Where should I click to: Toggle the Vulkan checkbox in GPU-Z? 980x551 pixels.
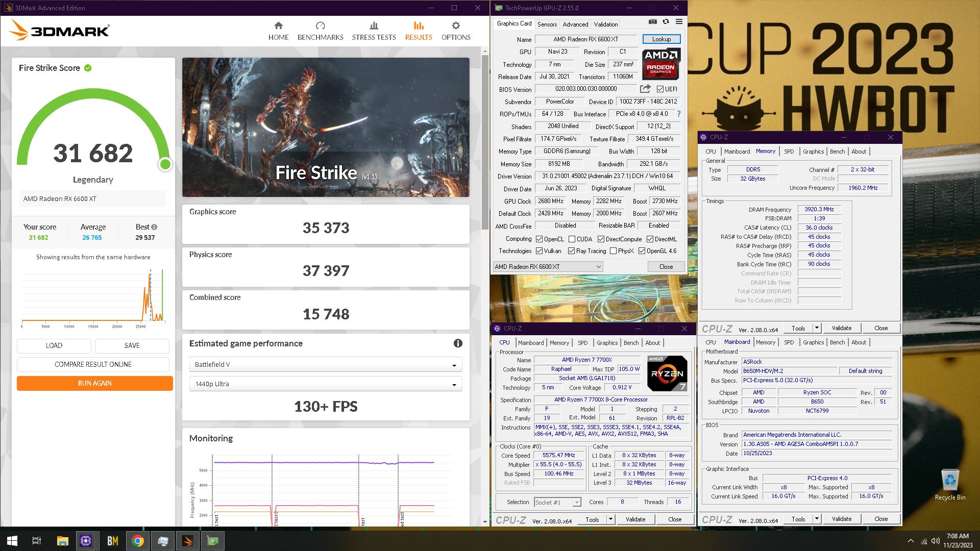click(539, 251)
